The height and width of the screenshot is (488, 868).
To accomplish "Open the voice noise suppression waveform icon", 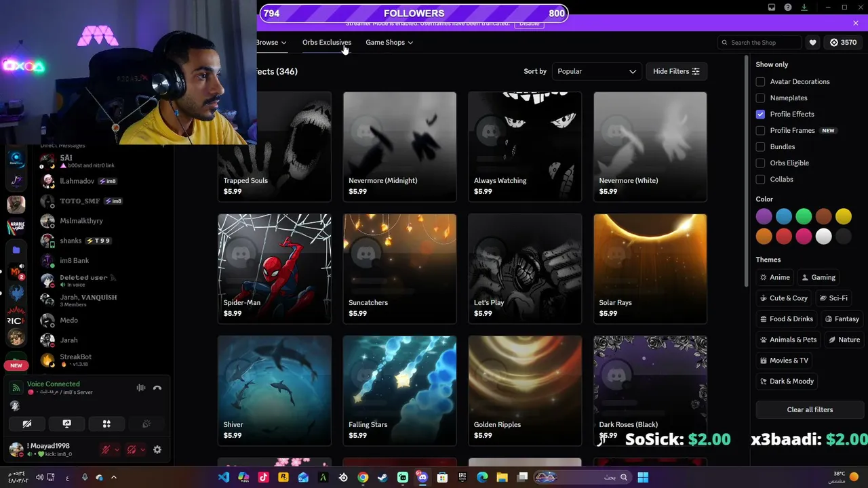I will [x=141, y=388].
